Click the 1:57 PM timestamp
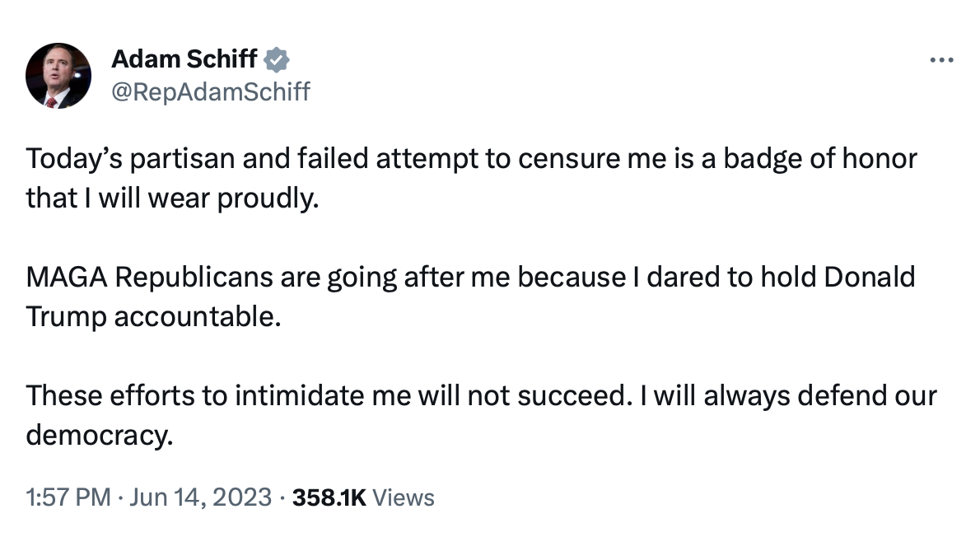 click(x=68, y=497)
